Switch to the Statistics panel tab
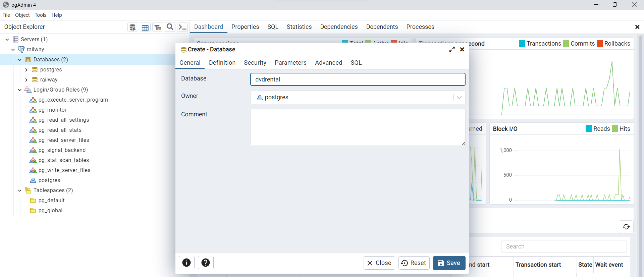 299,27
